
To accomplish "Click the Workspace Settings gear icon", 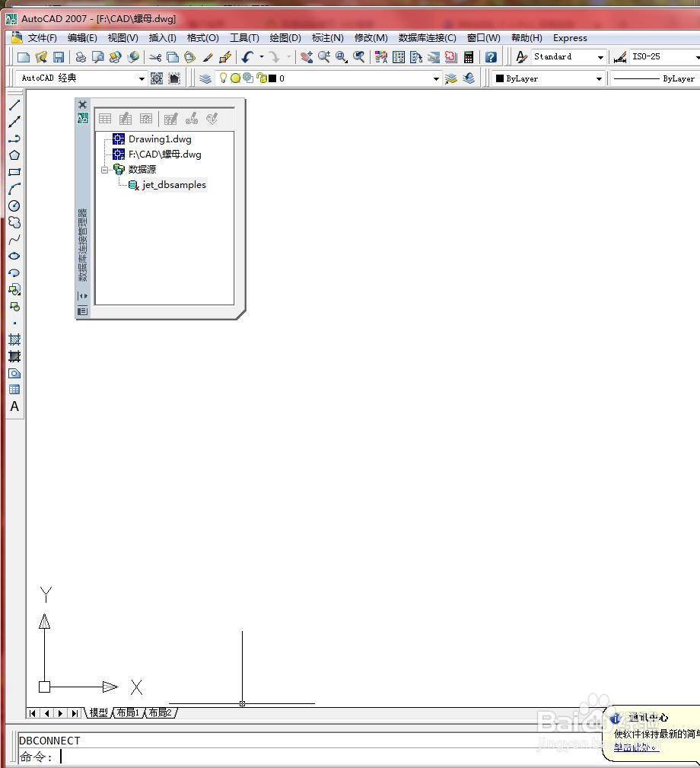I will tap(157, 78).
